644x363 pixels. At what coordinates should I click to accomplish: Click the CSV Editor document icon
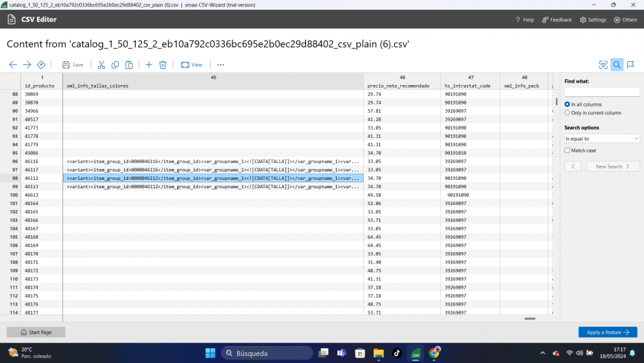[x=12, y=19]
